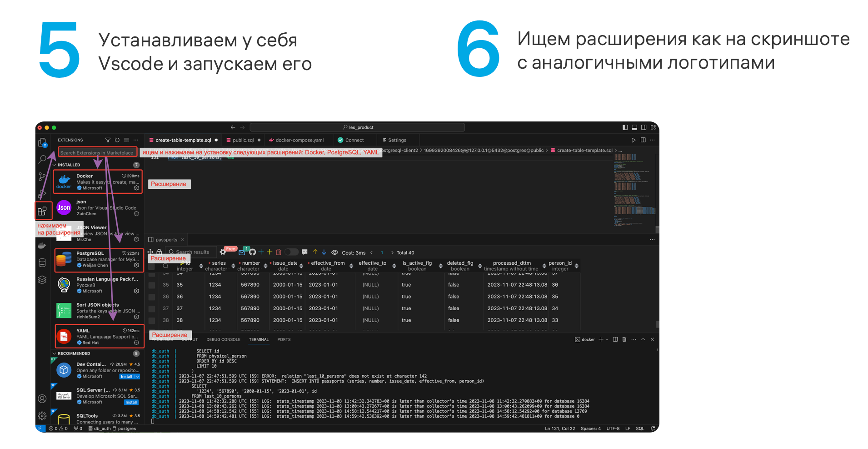
Task: Insert a new row with the blue plus
Action: pyautogui.click(x=261, y=252)
